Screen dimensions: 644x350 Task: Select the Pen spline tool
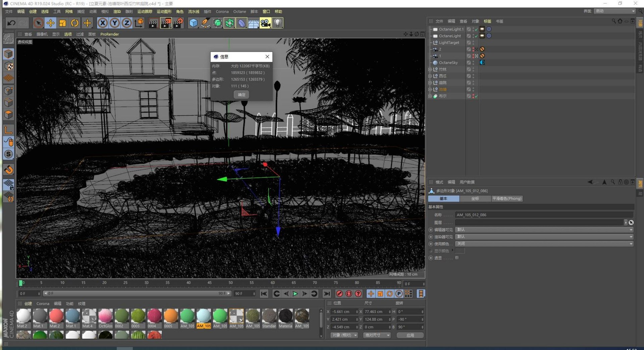(206, 23)
